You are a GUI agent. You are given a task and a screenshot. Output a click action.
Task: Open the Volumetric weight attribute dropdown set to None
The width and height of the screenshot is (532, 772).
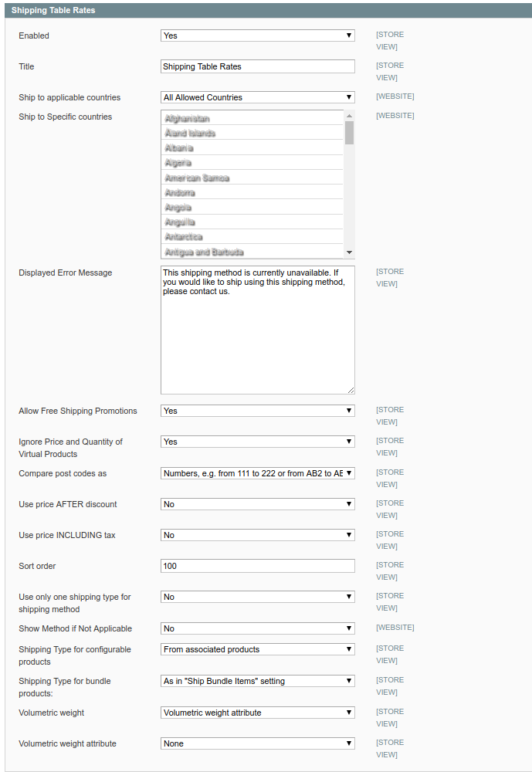click(257, 743)
